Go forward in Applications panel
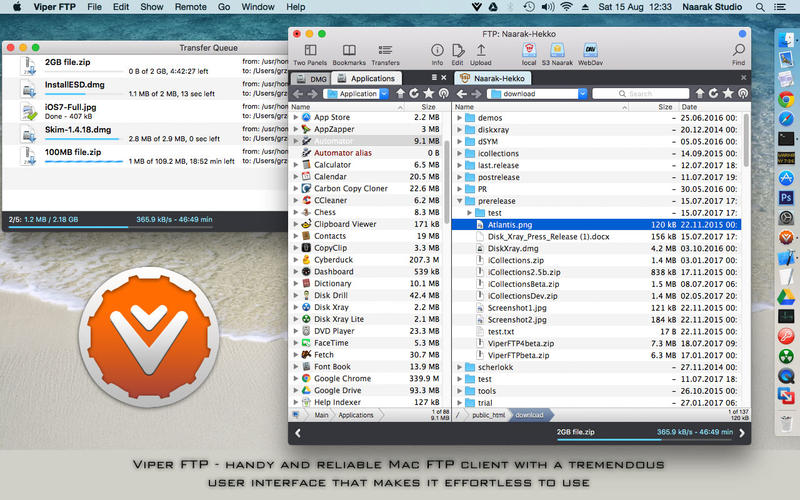800x500 pixels. click(x=312, y=93)
